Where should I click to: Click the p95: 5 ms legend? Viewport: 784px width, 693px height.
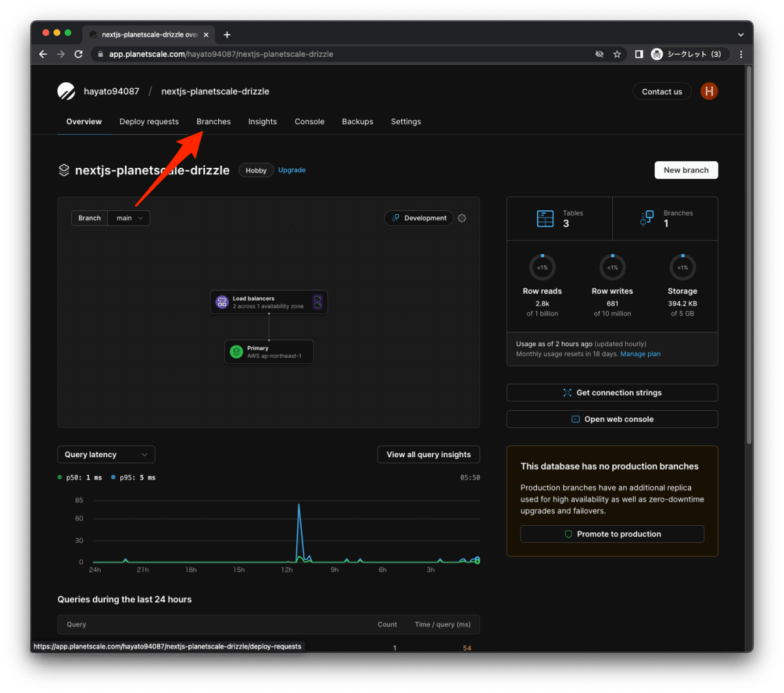[x=134, y=477]
